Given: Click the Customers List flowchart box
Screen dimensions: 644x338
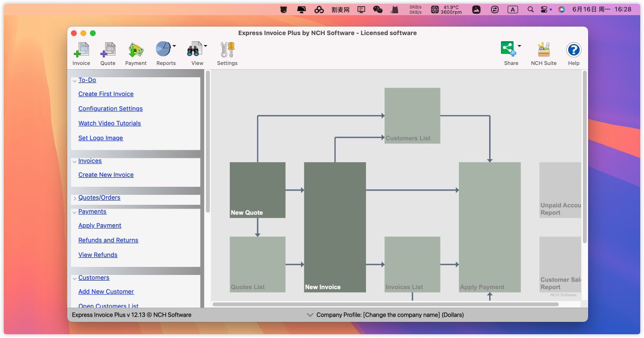Looking at the screenshot, I should coord(412,116).
